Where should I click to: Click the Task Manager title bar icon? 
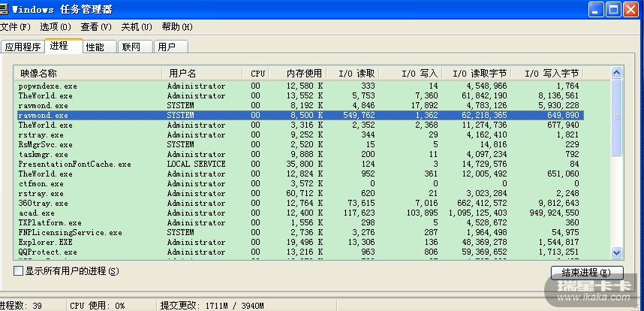3,10
